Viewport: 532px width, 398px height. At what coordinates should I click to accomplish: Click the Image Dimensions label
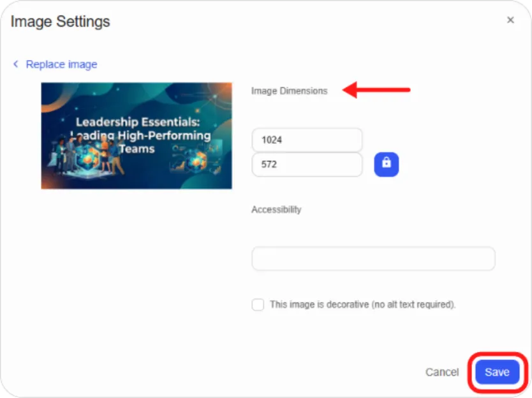point(290,91)
